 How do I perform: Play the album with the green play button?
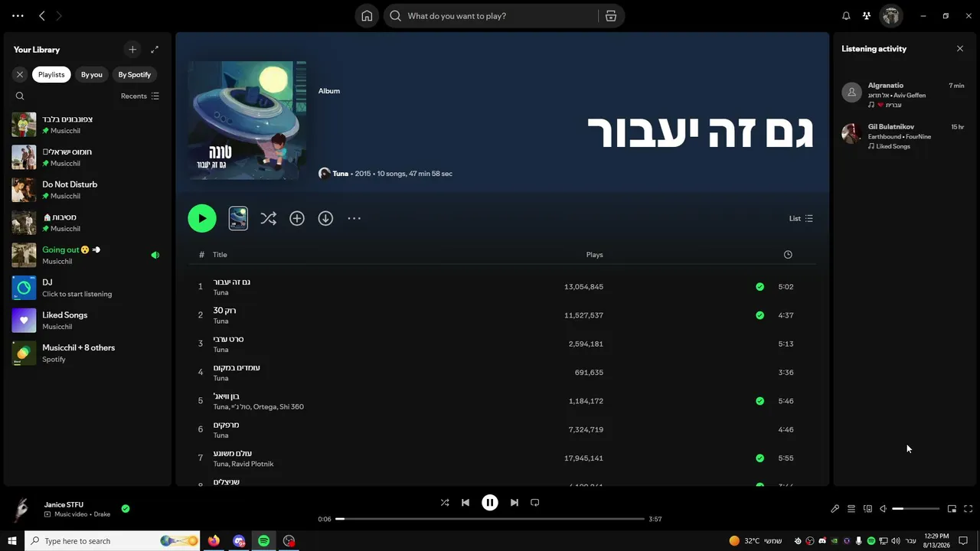[x=202, y=218]
